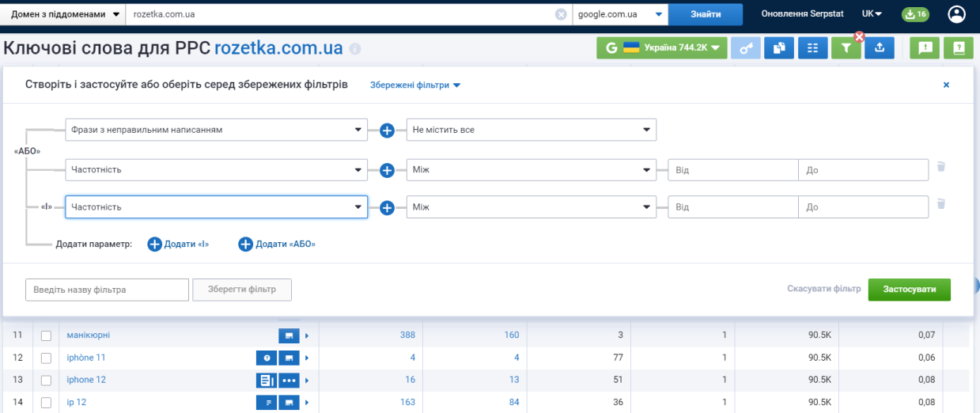Viewport: 980px width, 413px height.
Task: Focus До field in second Частотність row
Action: tap(864, 207)
